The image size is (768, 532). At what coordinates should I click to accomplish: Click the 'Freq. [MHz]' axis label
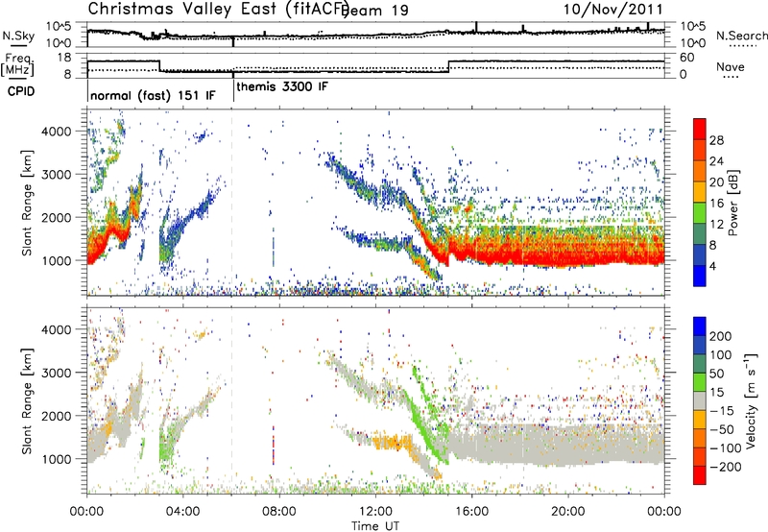(18, 65)
